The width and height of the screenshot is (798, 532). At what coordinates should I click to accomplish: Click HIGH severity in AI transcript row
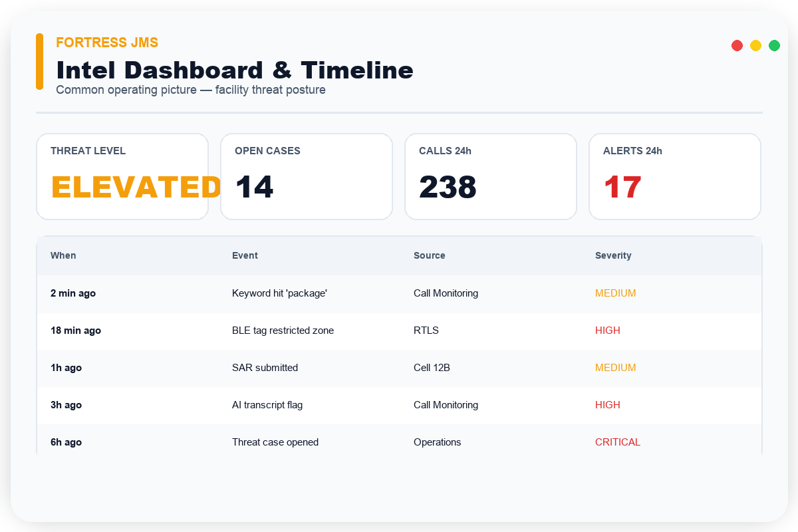coord(608,405)
